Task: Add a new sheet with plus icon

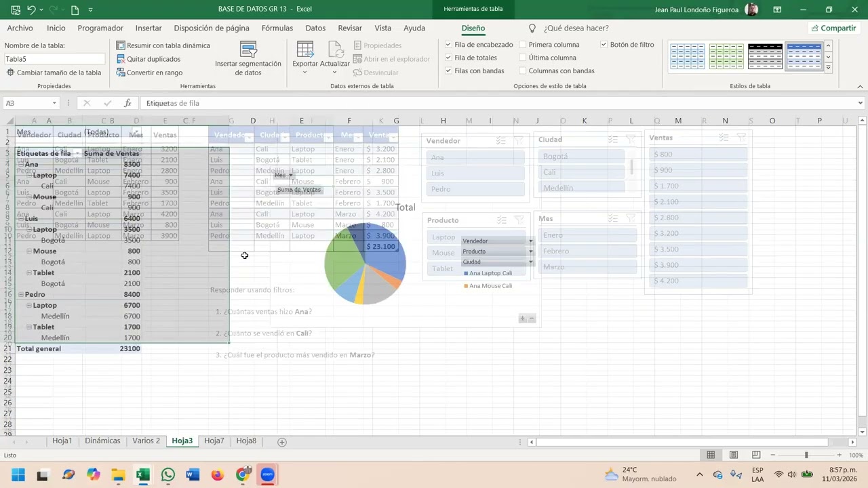Action: click(x=282, y=442)
